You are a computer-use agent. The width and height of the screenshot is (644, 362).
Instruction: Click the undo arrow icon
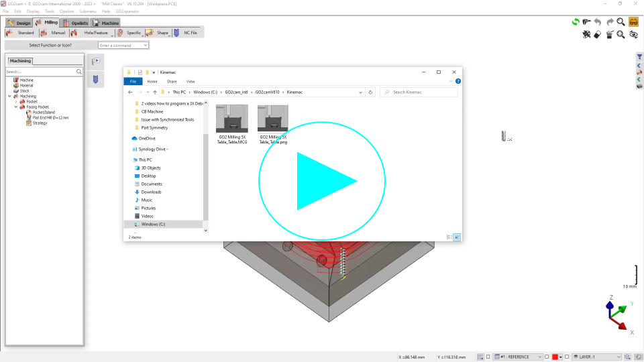click(598, 22)
